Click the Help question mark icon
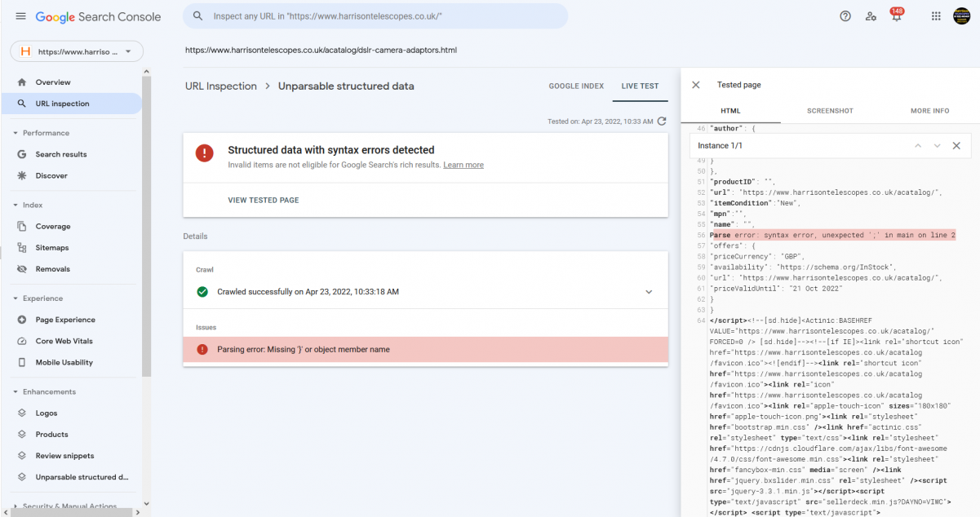 point(845,16)
